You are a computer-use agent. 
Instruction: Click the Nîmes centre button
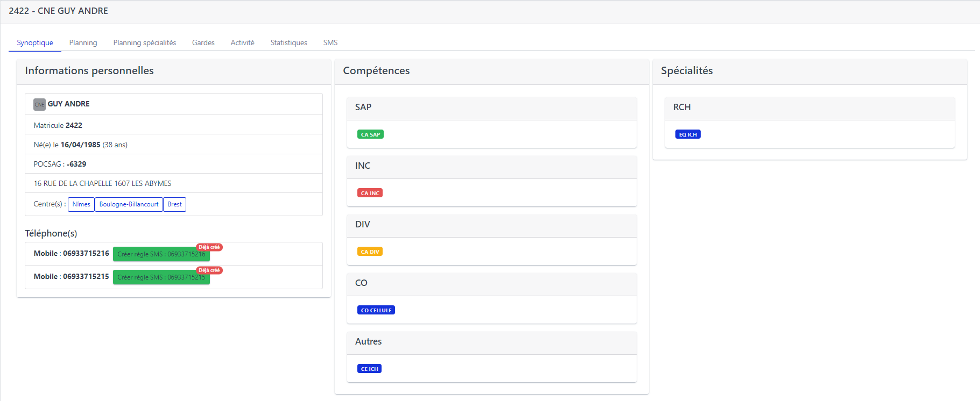[x=81, y=204]
